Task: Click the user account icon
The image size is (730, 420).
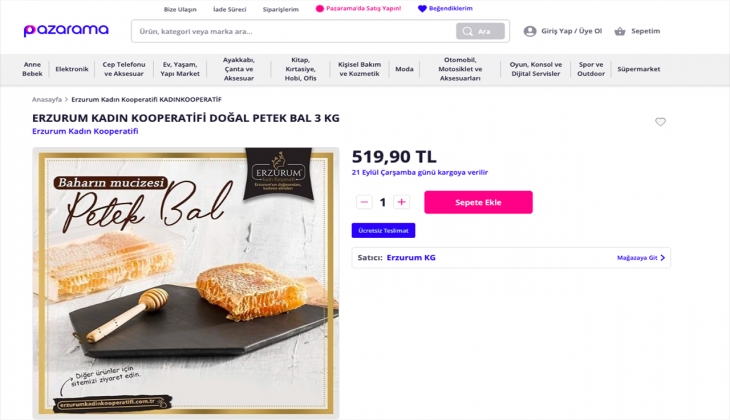Action: point(530,31)
